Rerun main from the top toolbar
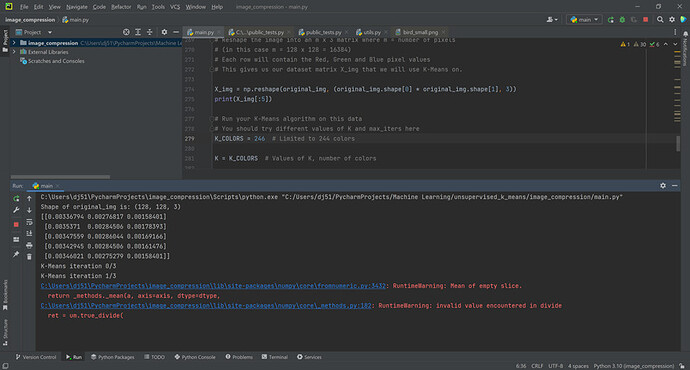Viewport: 690px width, 370px height. tap(611, 20)
